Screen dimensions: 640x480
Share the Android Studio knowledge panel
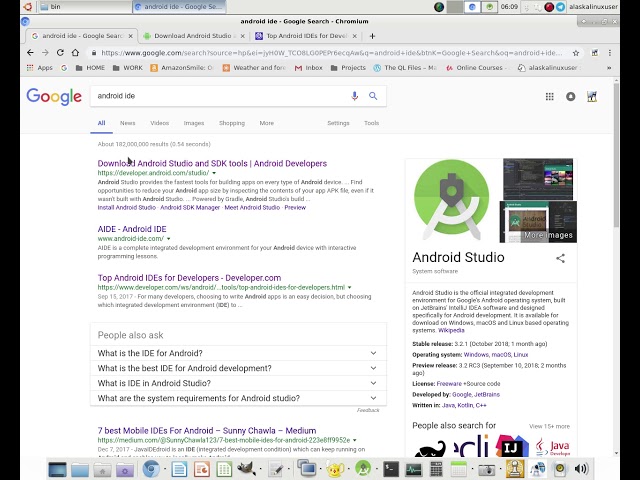(x=560, y=258)
